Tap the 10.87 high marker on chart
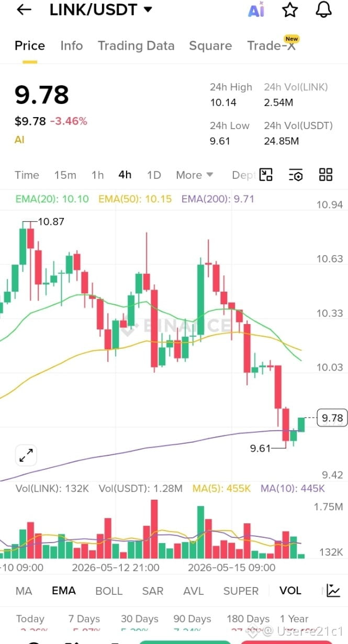This screenshot has width=348, height=644. click(x=51, y=222)
